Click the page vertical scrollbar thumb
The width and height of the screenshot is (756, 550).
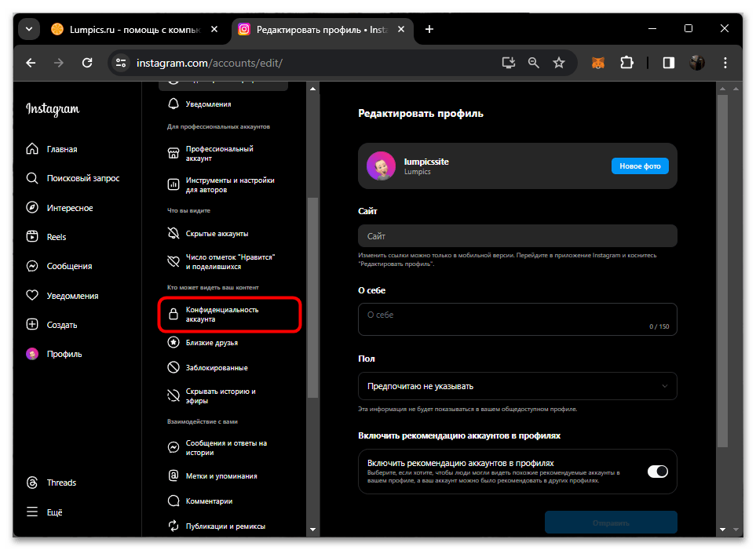point(721,271)
